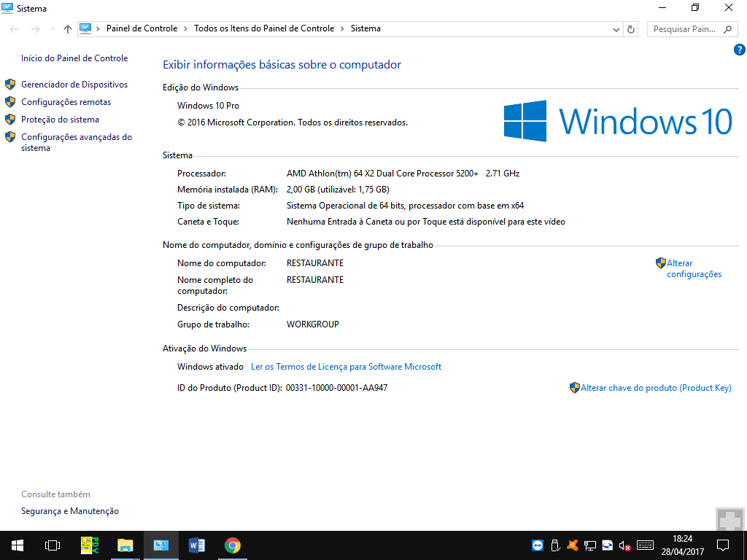Screen dimensions: 747x560
Task: Open the Microsoft license terms link
Action: click(346, 367)
